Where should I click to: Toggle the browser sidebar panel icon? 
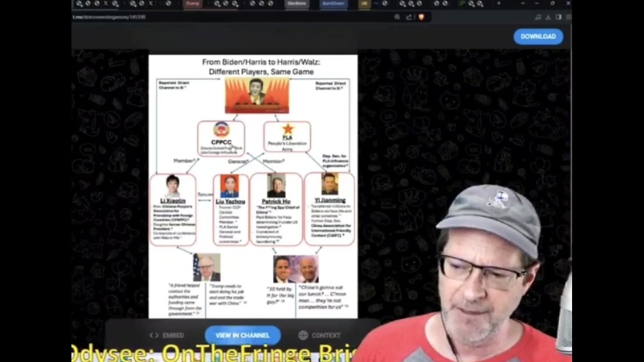tap(558, 17)
